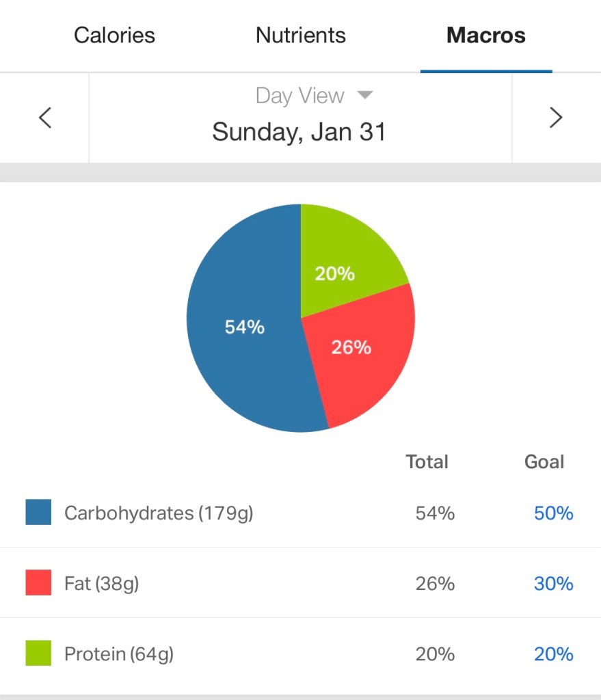Screen dimensions: 601x700
Task: Select the Macros tab
Action: [x=486, y=36]
